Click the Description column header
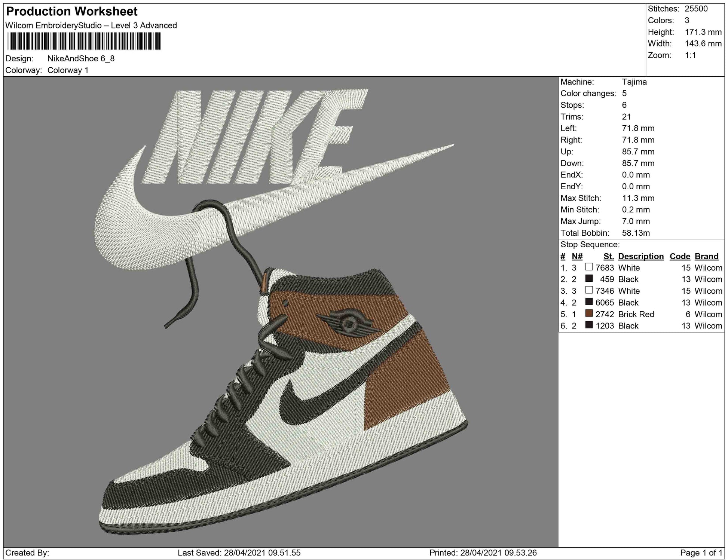The height and width of the screenshot is (560, 728). (x=640, y=256)
